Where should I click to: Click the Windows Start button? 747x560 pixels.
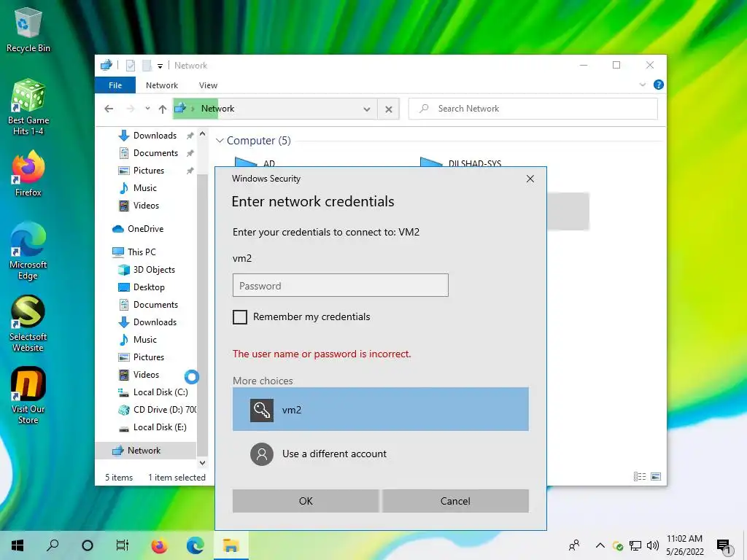pyautogui.click(x=18, y=545)
